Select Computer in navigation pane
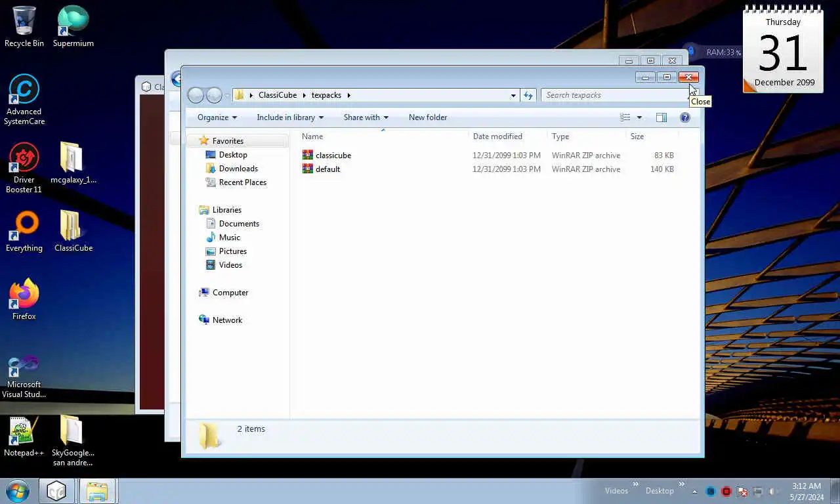Screen dimensions: 840x504 (230, 293)
